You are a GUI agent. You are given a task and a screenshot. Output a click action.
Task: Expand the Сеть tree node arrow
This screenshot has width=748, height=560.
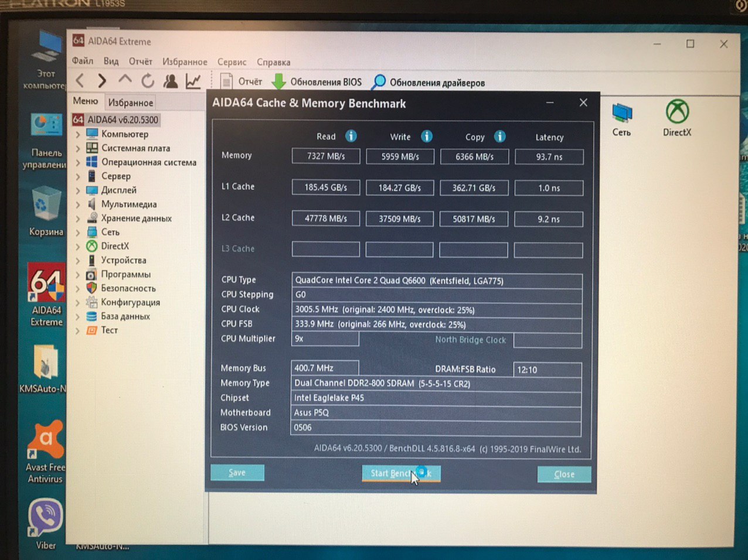click(x=77, y=233)
